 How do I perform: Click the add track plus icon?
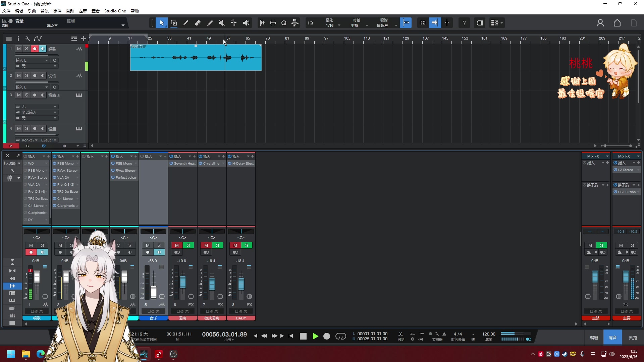[84, 39]
